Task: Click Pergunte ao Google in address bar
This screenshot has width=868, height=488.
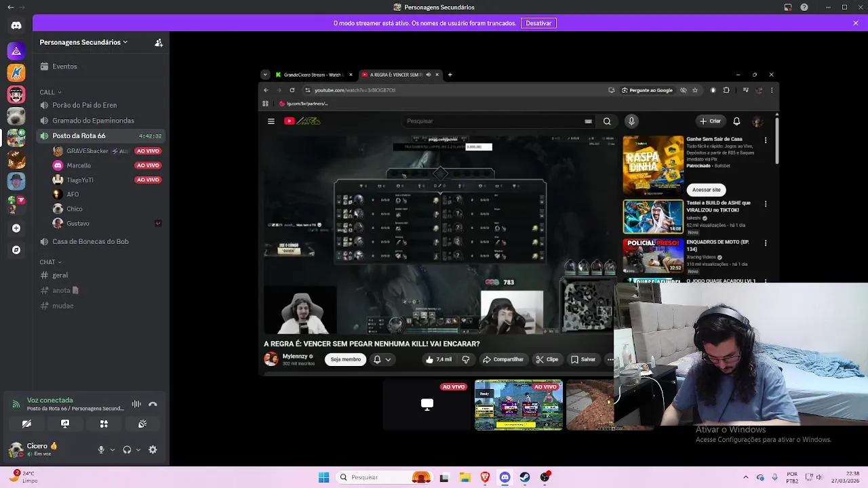Action: (x=647, y=90)
